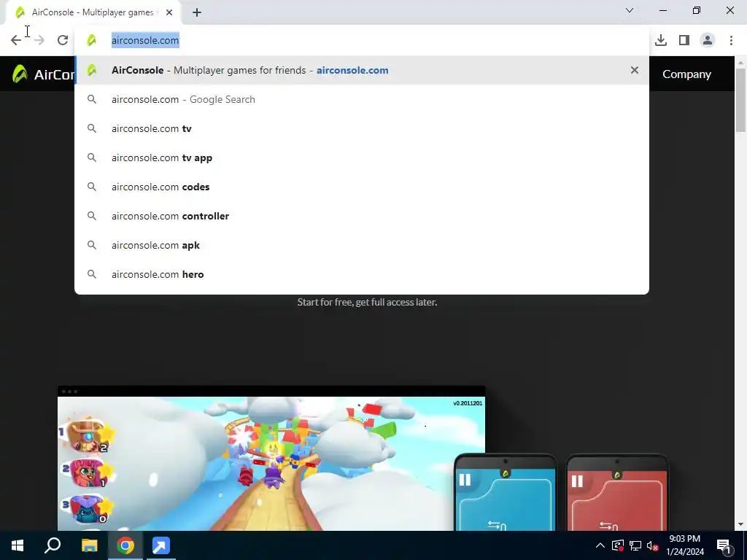Choose airconsole.com controller suggestion

click(362, 216)
